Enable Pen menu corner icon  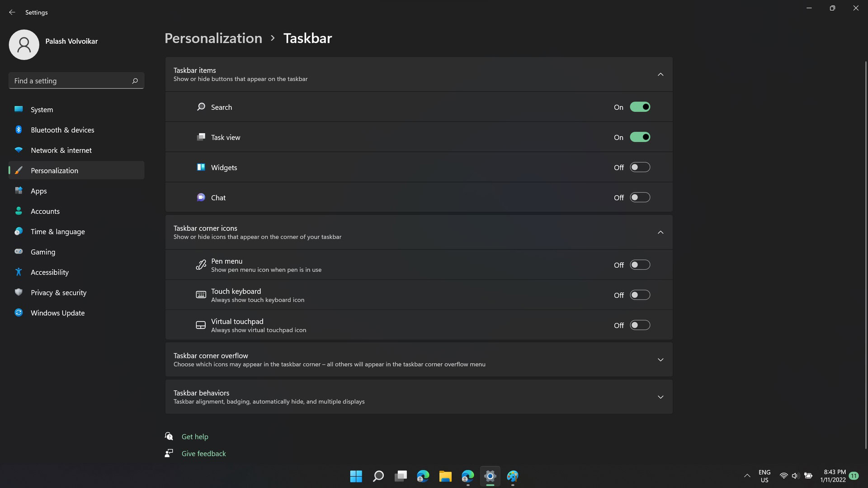pos(640,264)
